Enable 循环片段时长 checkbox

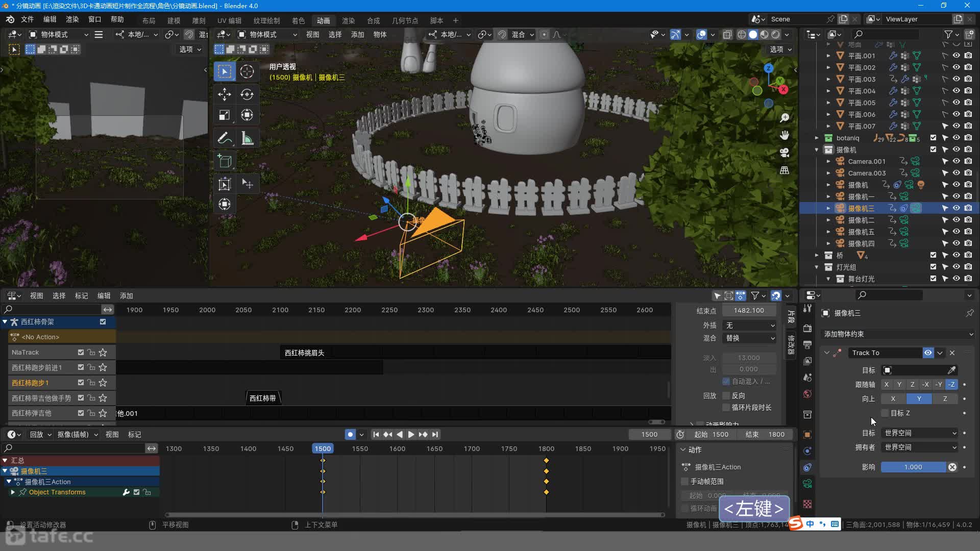(x=726, y=408)
